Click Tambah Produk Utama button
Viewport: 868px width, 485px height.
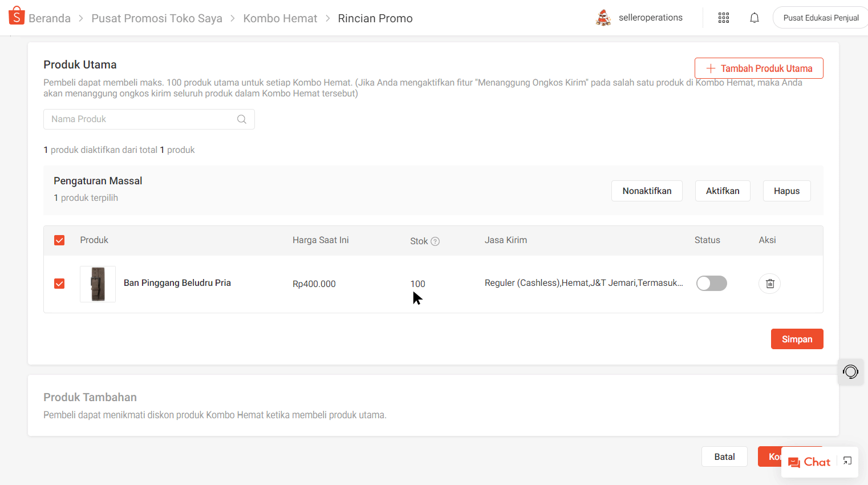759,68
